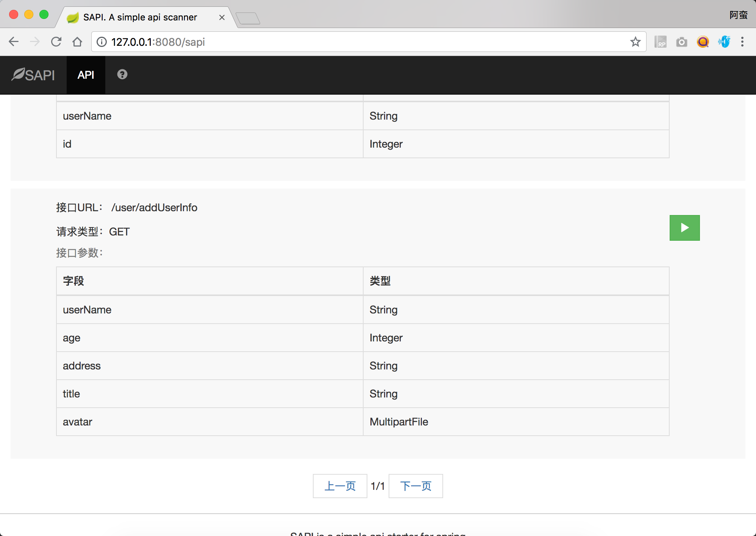
Task: Click Integer type in the age row
Action: click(x=516, y=338)
